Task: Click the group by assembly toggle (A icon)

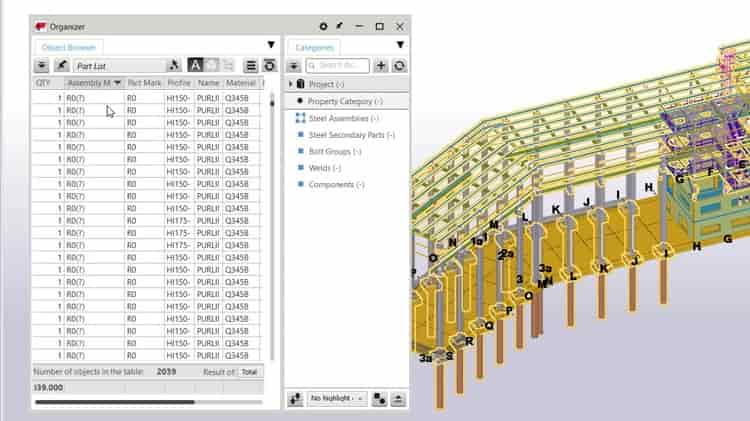Action: [195, 65]
